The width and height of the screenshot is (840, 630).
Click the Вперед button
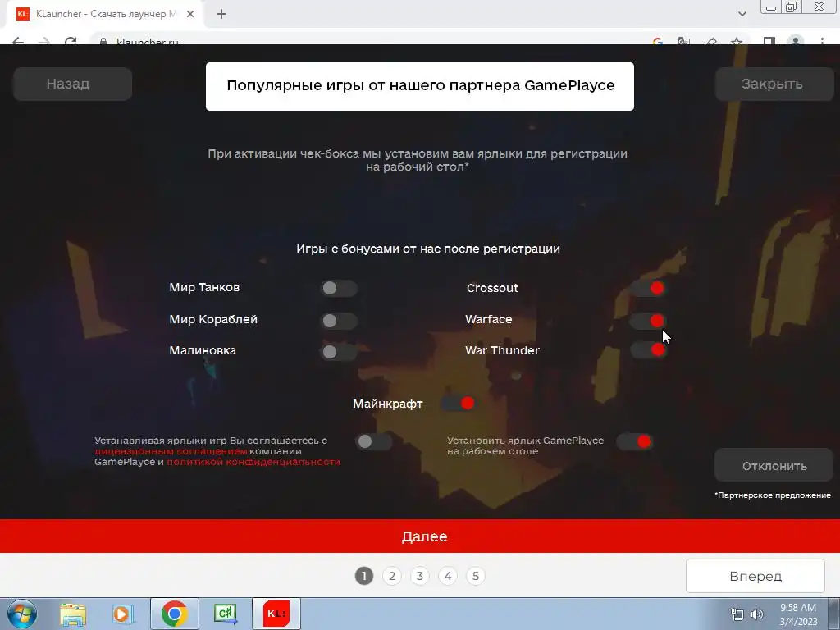point(756,576)
